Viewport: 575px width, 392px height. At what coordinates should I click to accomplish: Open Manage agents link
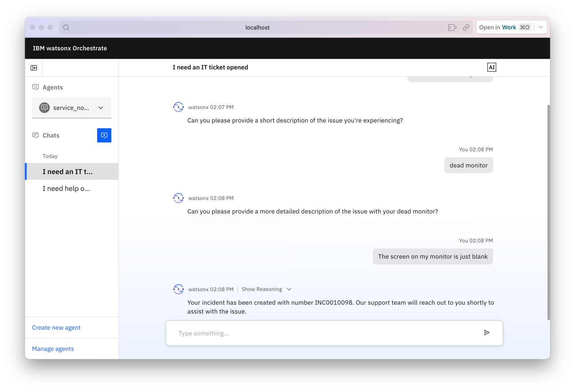[53, 349]
